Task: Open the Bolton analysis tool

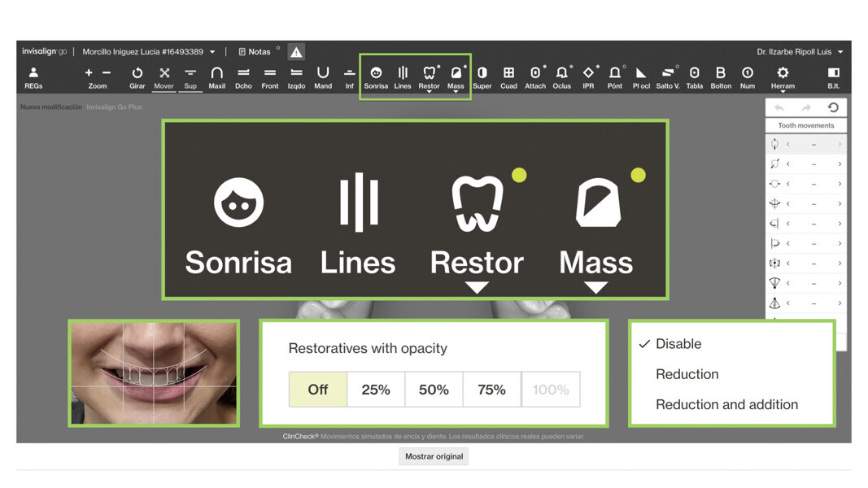Action: pos(721,76)
